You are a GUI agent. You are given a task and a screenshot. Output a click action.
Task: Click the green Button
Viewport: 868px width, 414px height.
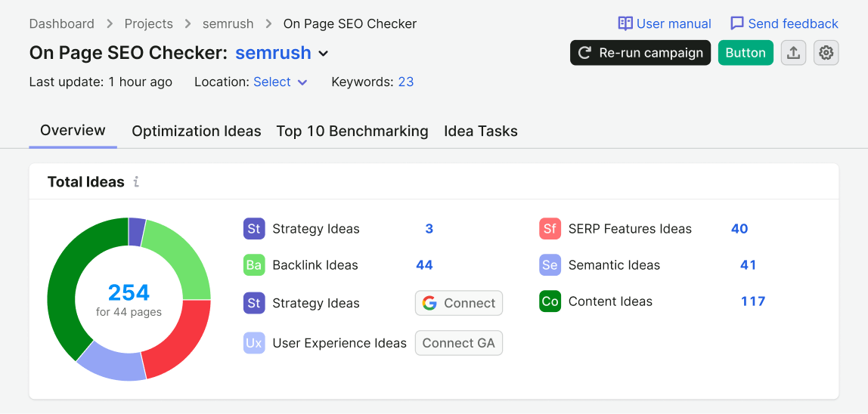746,53
